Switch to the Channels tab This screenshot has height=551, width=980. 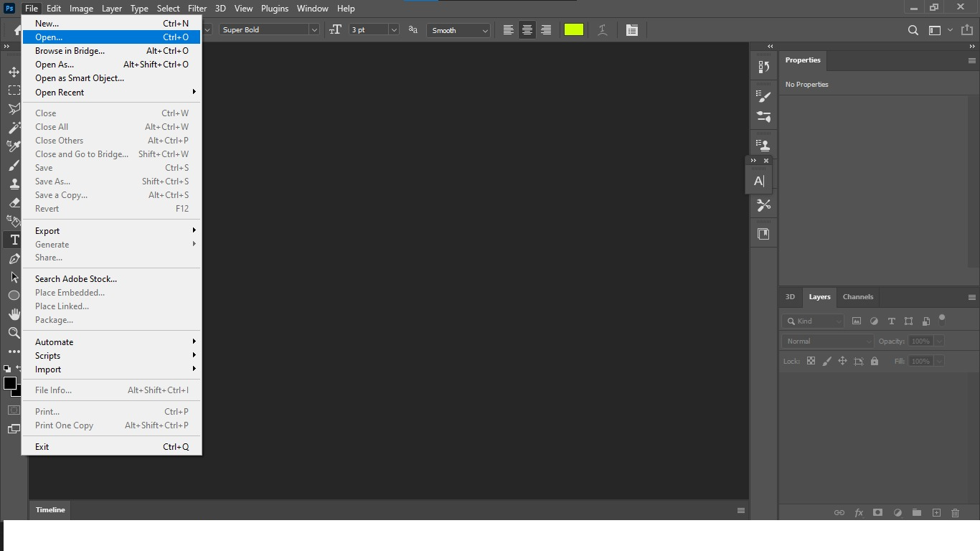coord(857,296)
